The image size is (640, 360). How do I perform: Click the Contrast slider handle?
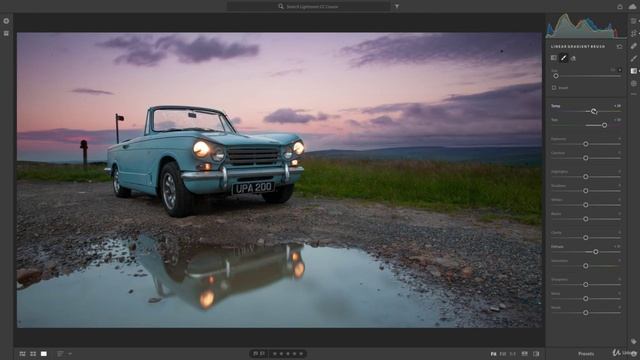(x=586, y=158)
